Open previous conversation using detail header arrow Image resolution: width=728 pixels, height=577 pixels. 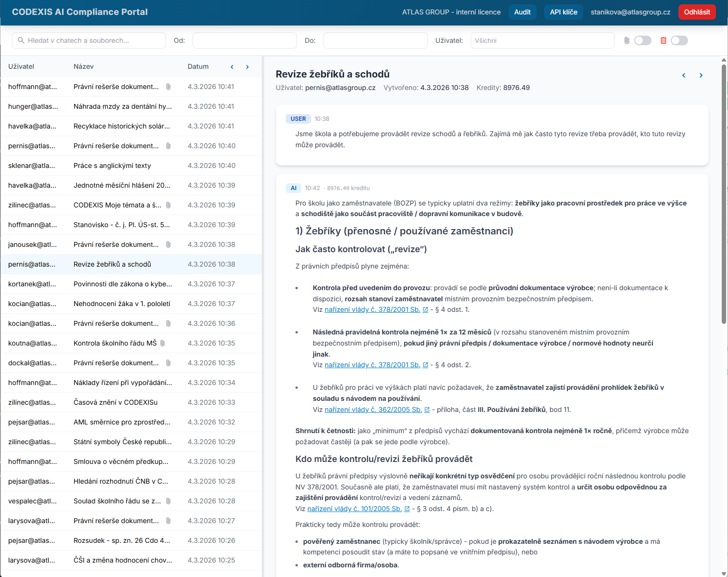684,76
